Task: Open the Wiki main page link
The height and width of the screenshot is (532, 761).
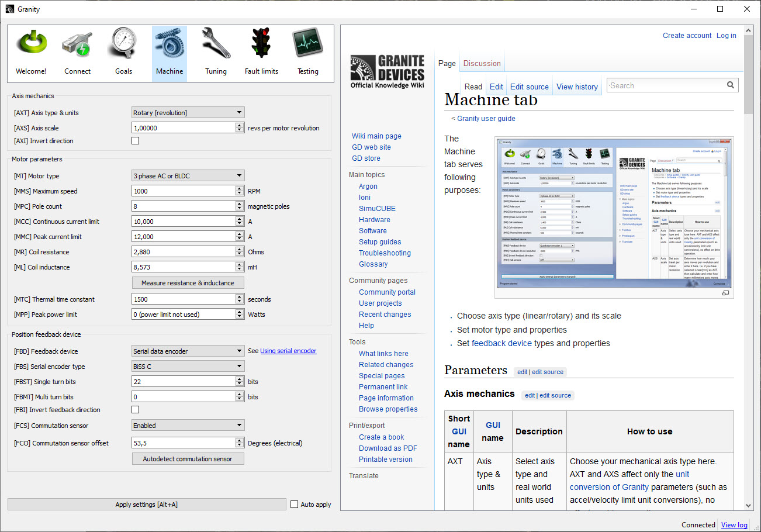Action: click(376, 136)
